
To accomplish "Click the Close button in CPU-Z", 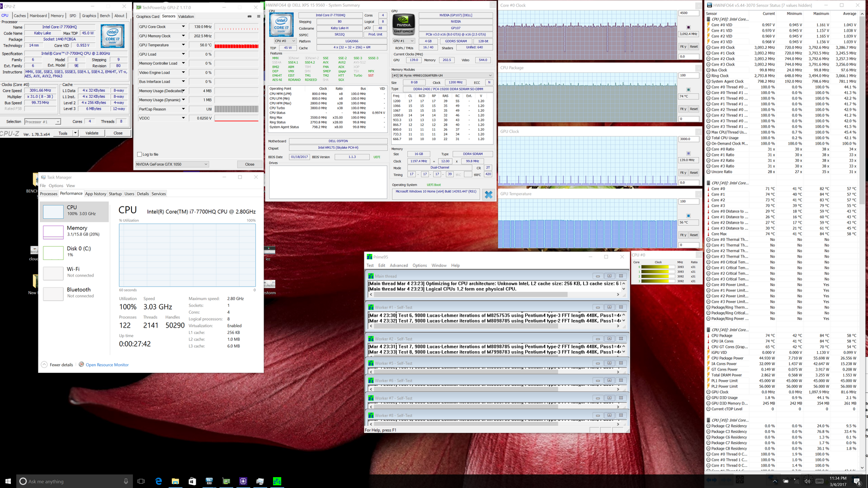I will (x=118, y=133).
